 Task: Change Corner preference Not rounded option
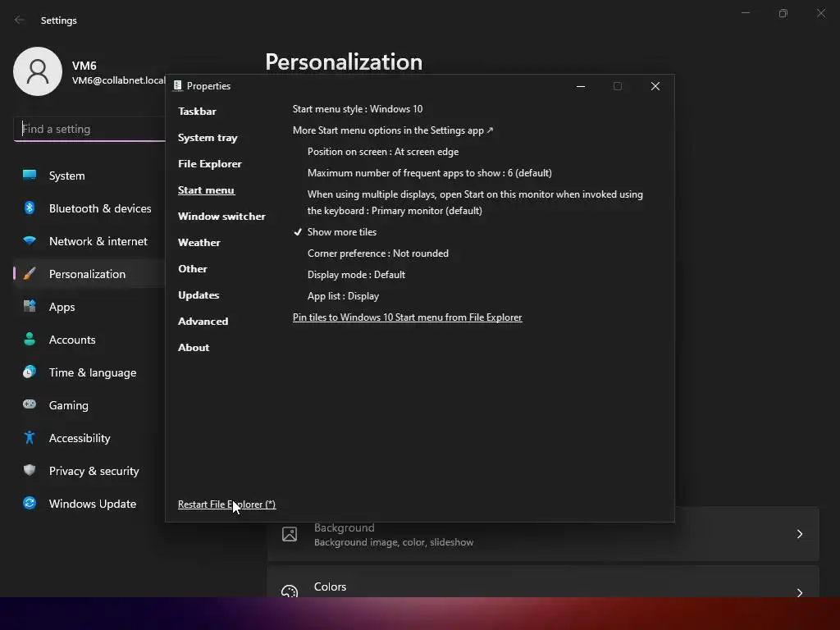[378, 253]
